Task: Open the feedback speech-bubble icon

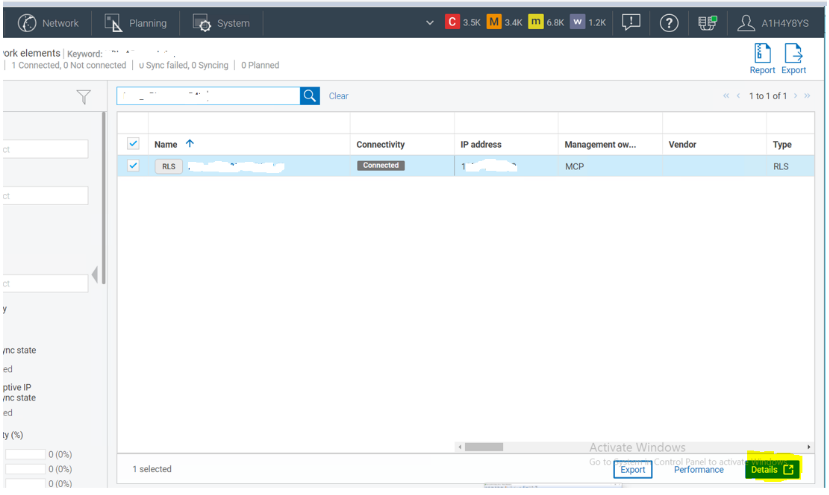Action: [x=631, y=23]
